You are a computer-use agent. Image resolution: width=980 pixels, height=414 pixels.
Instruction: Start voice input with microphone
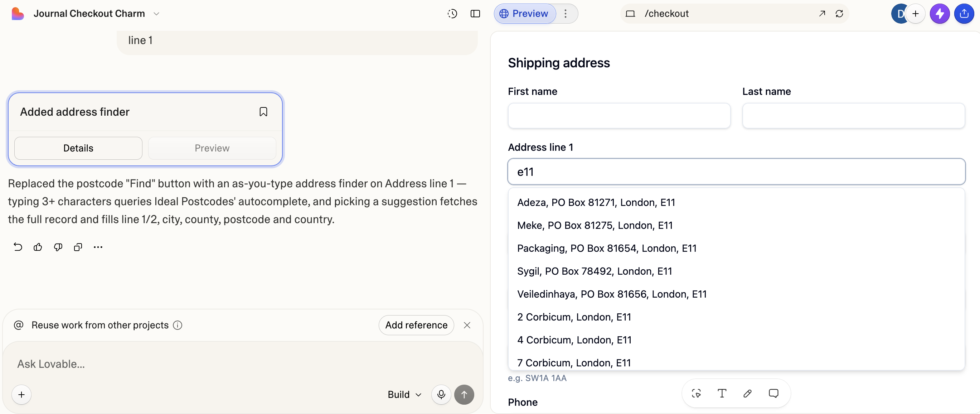click(441, 395)
